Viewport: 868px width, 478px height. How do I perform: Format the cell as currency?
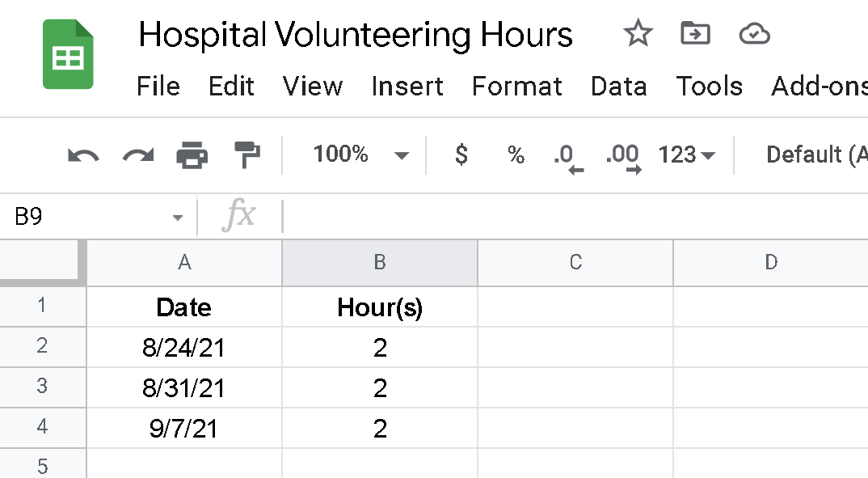point(461,154)
